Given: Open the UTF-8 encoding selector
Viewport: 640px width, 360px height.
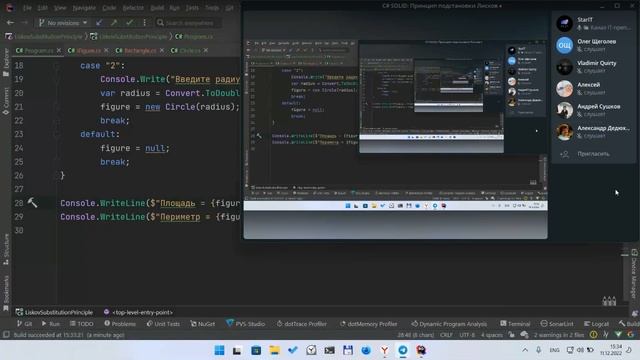Looking at the screenshot, I should coord(467,335).
